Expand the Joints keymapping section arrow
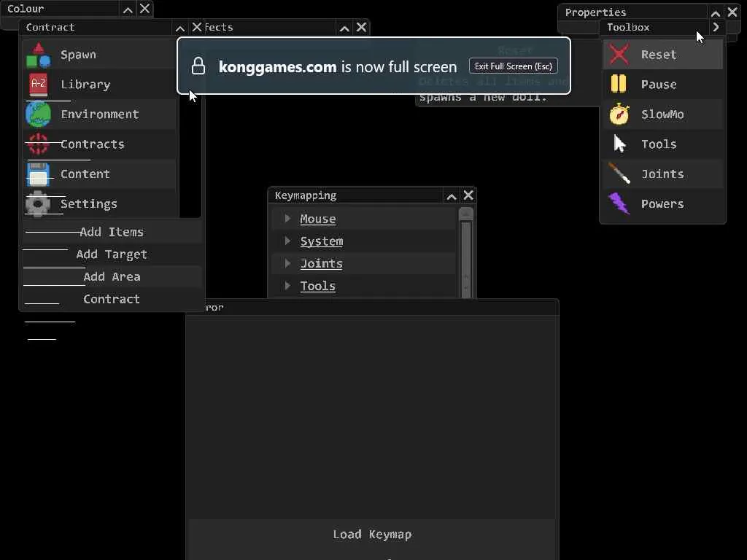 [x=287, y=263]
